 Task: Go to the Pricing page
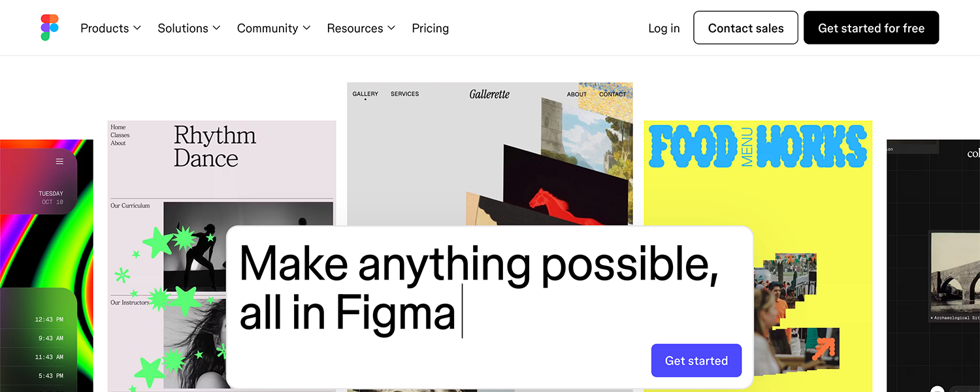tap(430, 28)
